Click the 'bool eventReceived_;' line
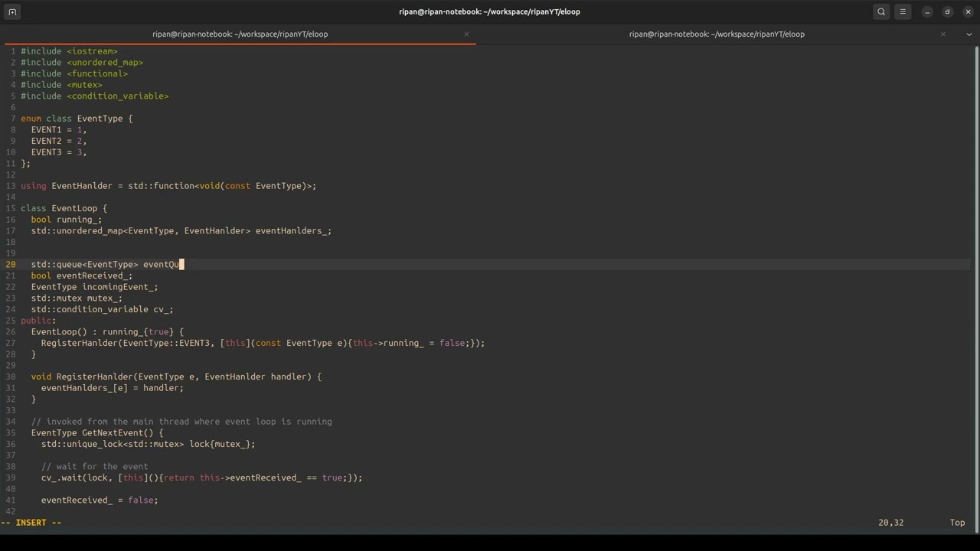Screen dimensions: 980x551 pos(82,275)
